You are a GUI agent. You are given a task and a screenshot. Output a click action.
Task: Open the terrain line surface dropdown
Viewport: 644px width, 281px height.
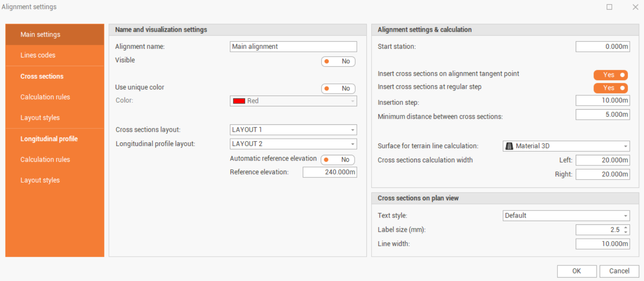pyautogui.click(x=627, y=146)
